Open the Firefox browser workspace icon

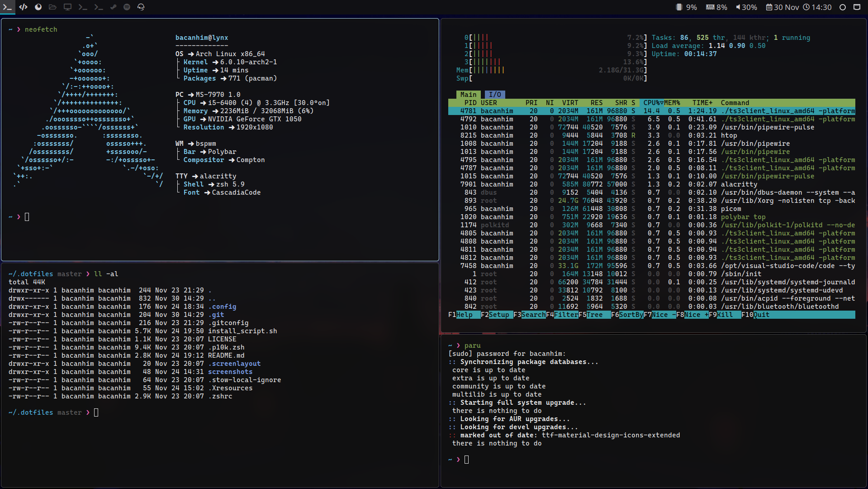coord(38,7)
